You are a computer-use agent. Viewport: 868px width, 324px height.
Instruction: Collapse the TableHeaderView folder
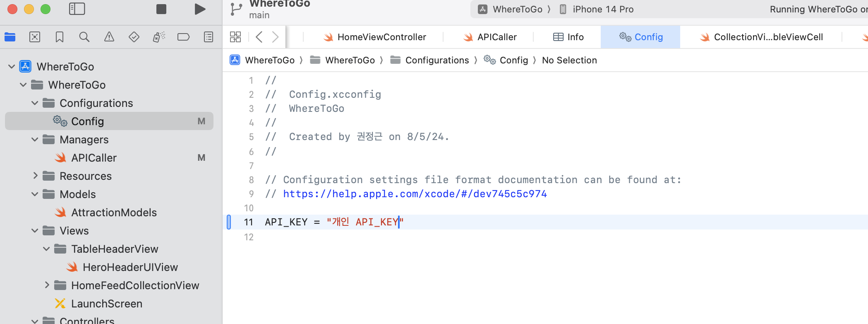click(46, 249)
